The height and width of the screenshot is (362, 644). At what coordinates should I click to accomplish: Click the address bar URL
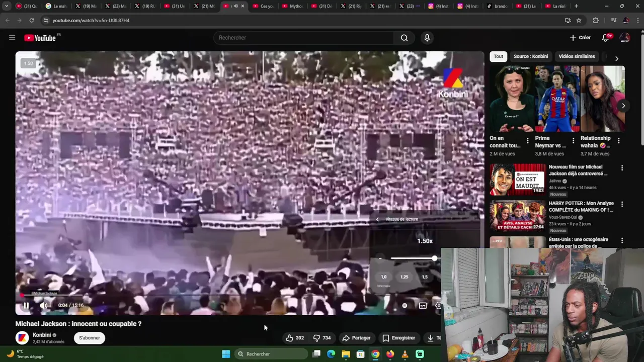point(91,20)
